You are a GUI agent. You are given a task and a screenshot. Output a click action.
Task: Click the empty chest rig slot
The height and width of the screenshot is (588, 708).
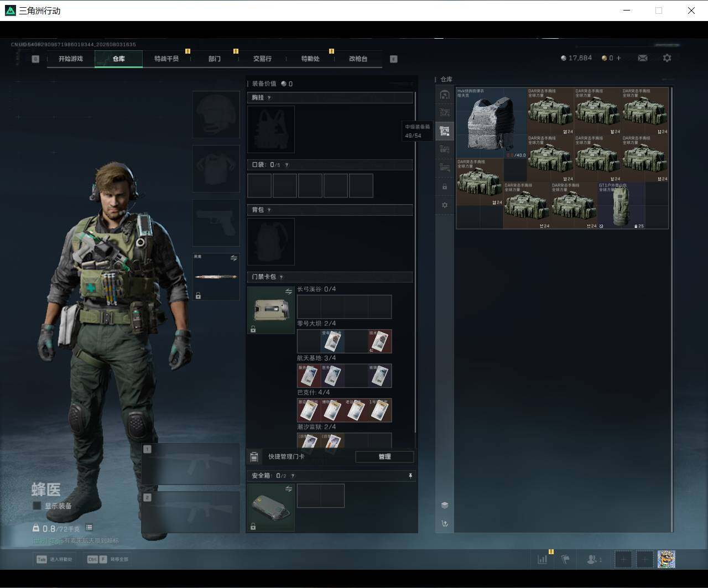(x=271, y=129)
